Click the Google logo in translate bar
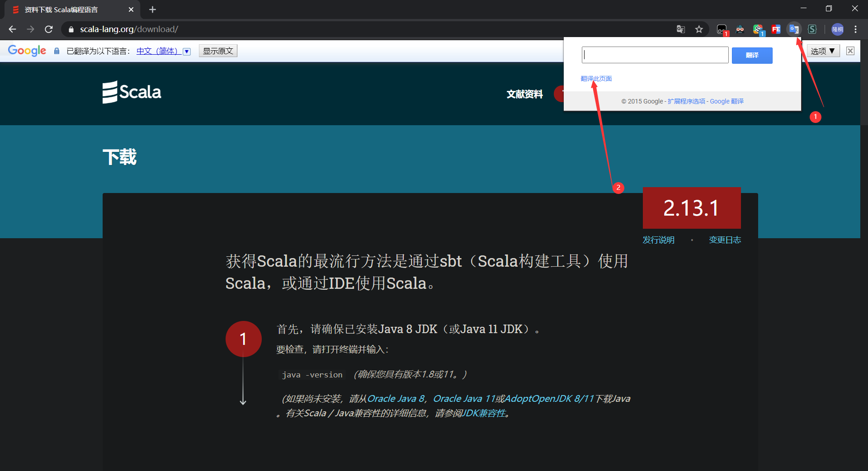868x471 pixels. 27,51
